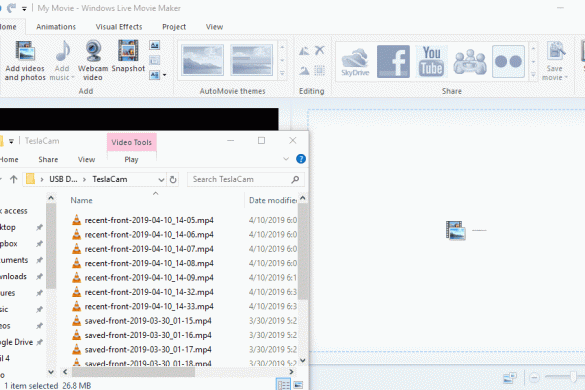The width and height of the screenshot is (585, 390).
Task: Expand the AutoMovie themes gallery
Action: [282, 74]
